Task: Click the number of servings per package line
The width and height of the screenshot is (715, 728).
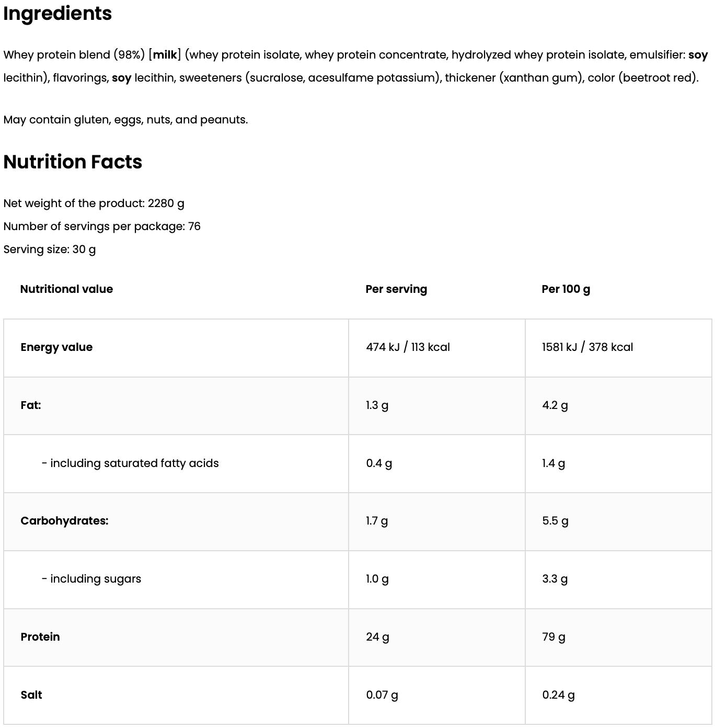Action: 102,226
